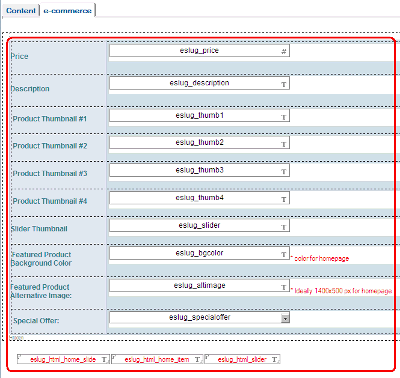Image resolution: width=400 pixels, height=378 pixels.
Task: Click the eslug_html_home_item field
Action: pos(157,359)
